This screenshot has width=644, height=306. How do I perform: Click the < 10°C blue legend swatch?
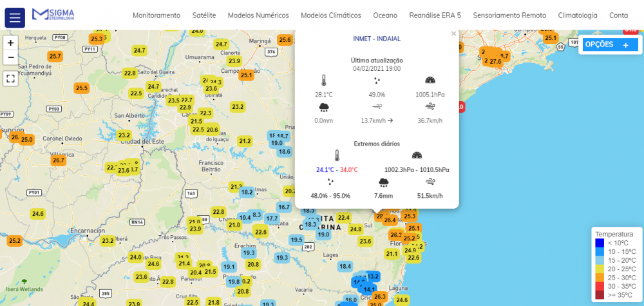[600, 243]
